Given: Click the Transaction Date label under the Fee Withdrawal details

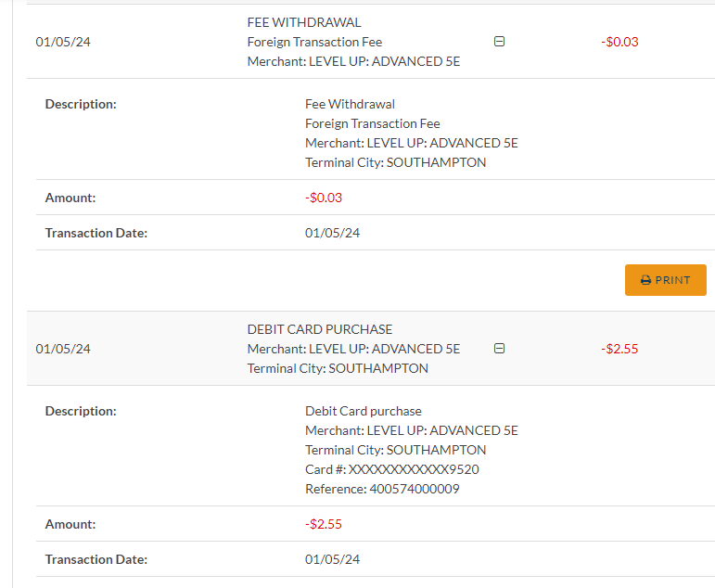Looking at the screenshot, I should pyautogui.click(x=96, y=233).
